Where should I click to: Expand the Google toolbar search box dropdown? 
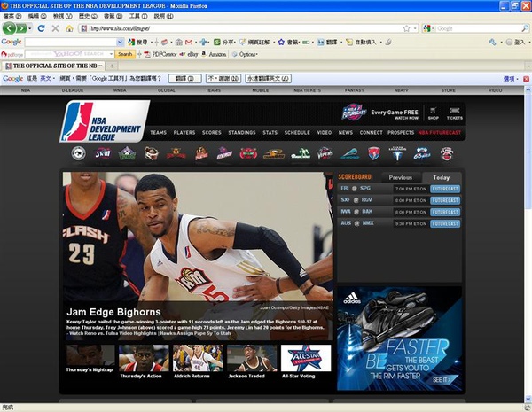(x=120, y=42)
